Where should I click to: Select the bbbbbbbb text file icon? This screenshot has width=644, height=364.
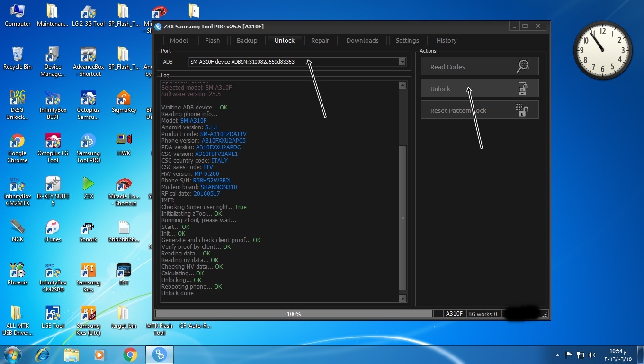pyautogui.click(x=124, y=231)
